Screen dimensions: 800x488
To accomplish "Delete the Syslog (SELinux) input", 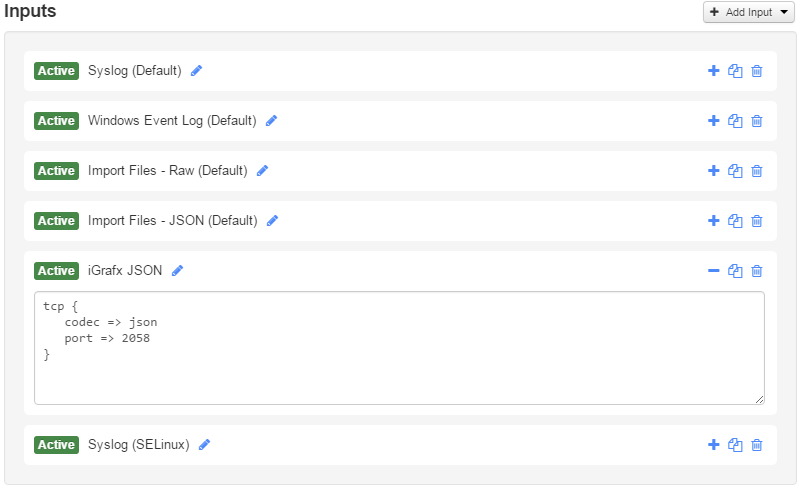I will [x=757, y=445].
